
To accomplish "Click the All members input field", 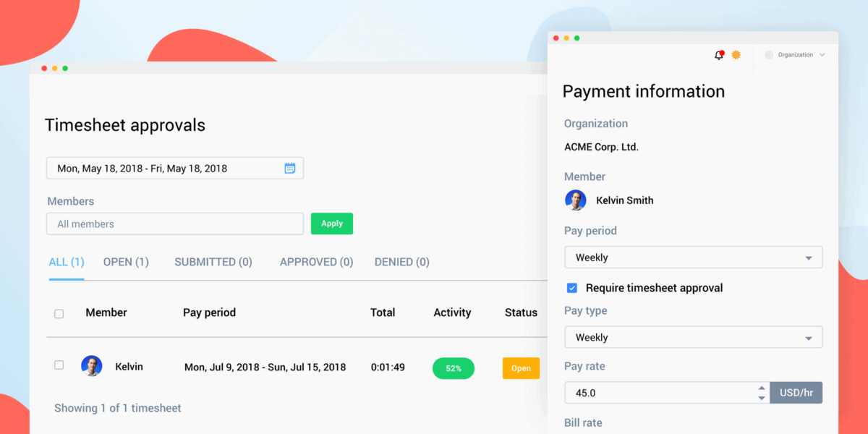I will [174, 224].
